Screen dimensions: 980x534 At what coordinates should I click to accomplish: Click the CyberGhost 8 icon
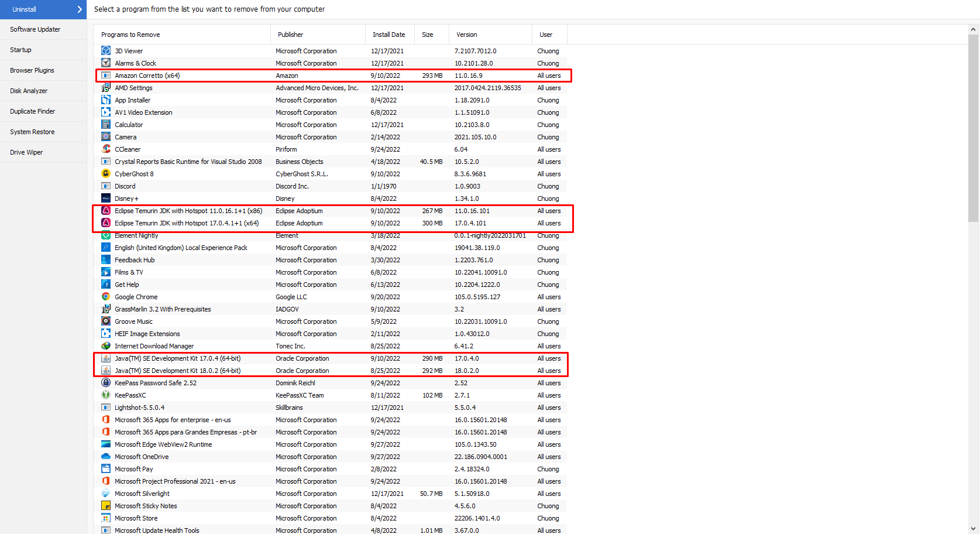coord(106,174)
